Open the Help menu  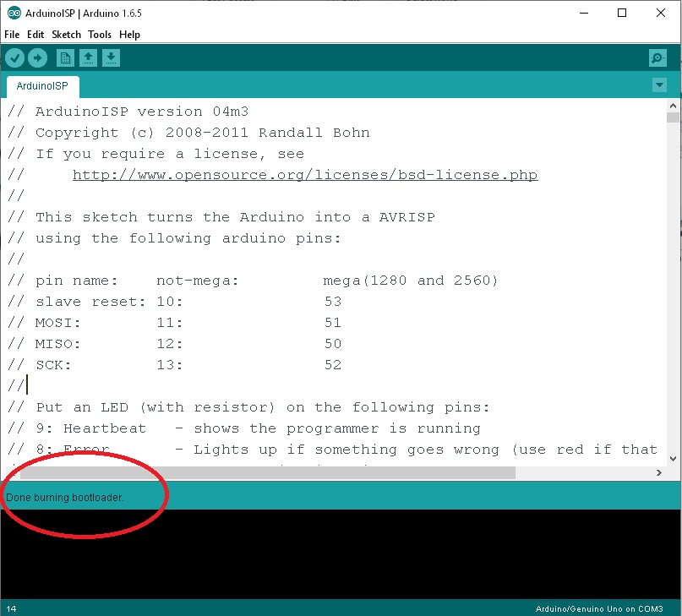[129, 35]
